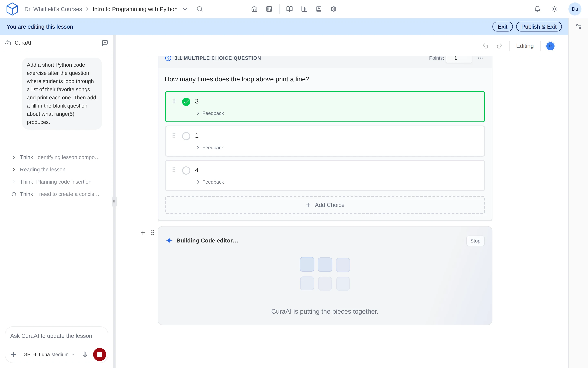This screenshot has width=588, height=368.
Task: Start a new CuraAI chat
Action: coord(105,43)
